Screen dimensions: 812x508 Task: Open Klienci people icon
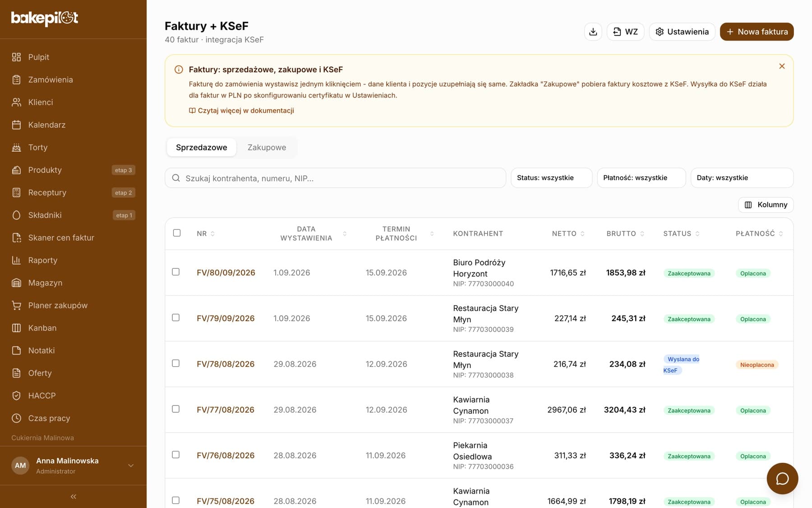[x=17, y=102]
